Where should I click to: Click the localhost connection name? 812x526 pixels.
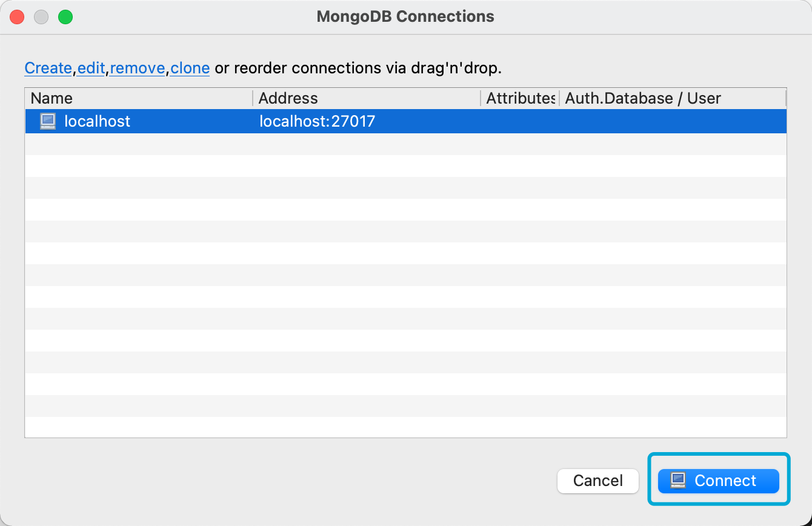point(97,121)
